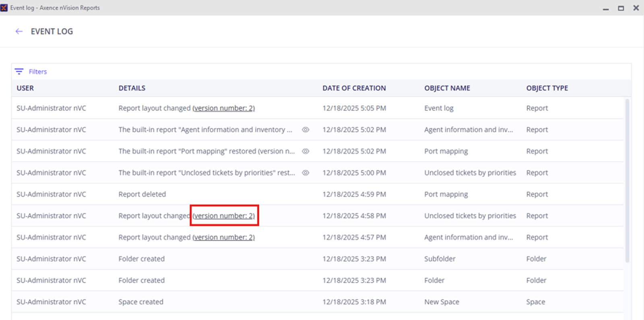View details eye icon for Agent information row
Image resolution: width=644 pixels, height=320 pixels.
pyautogui.click(x=305, y=130)
